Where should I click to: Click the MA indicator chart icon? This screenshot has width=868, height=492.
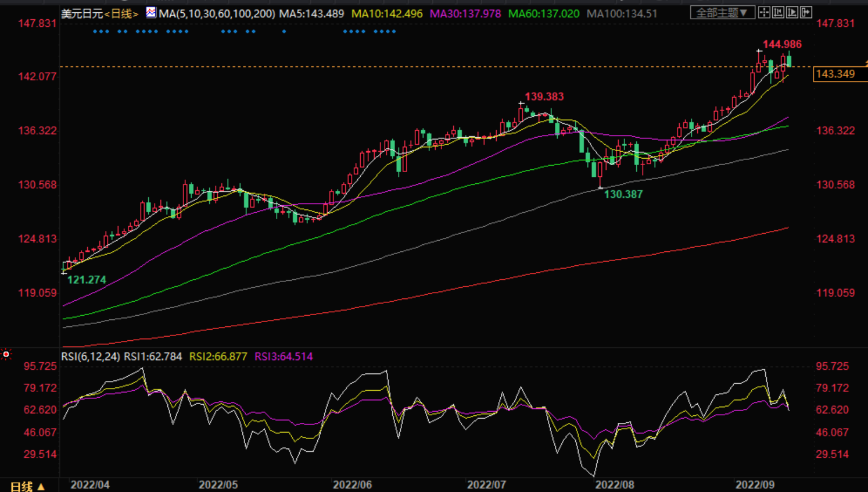point(151,12)
